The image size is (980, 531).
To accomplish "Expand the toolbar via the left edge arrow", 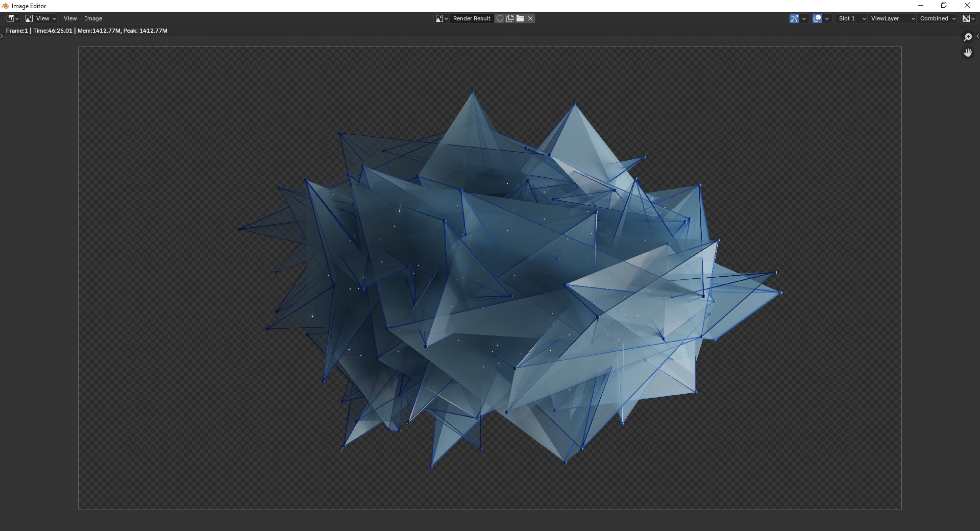I will (x=2, y=36).
